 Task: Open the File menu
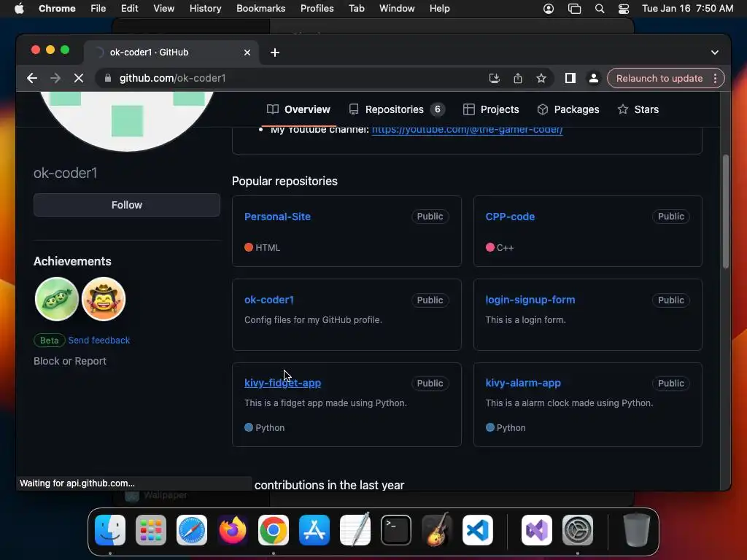pyautogui.click(x=98, y=9)
